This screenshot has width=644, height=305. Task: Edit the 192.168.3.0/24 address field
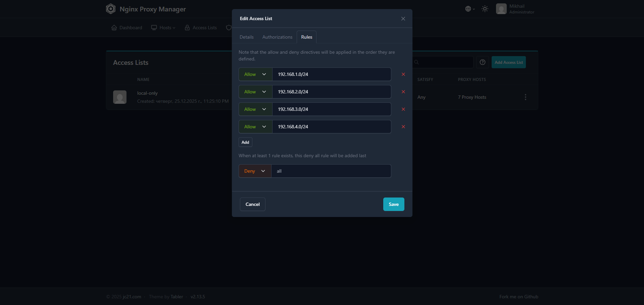tap(332, 109)
